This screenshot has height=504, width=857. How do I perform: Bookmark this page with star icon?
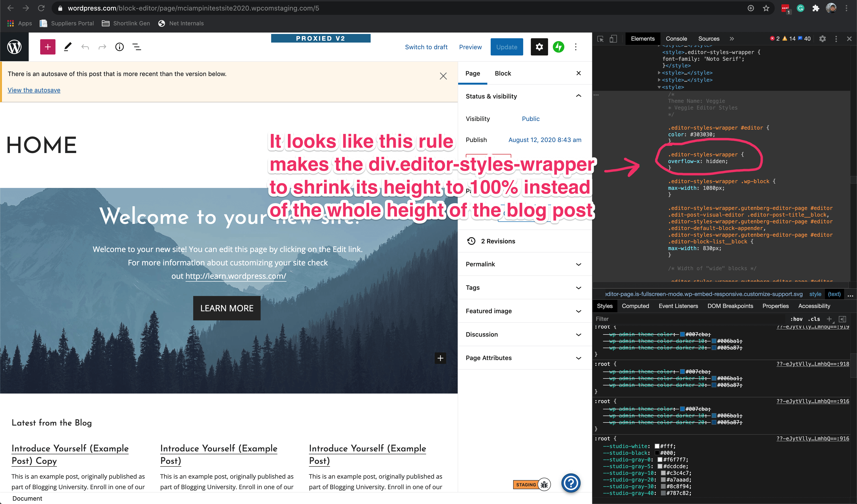(766, 8)
